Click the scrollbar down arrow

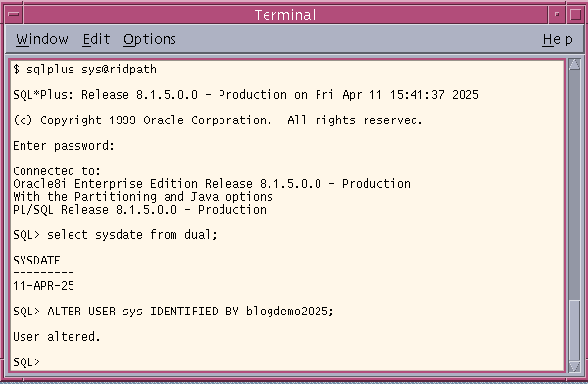coord(574,366)
